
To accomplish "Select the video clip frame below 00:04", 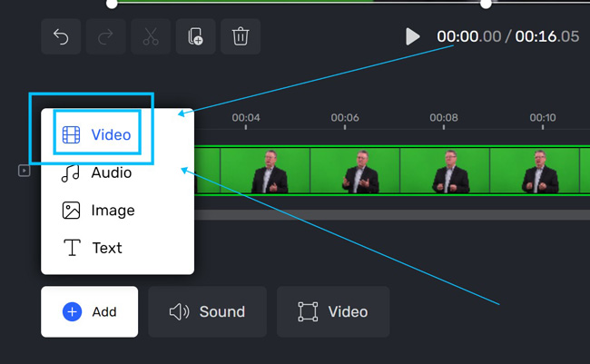I will (265, 171).
